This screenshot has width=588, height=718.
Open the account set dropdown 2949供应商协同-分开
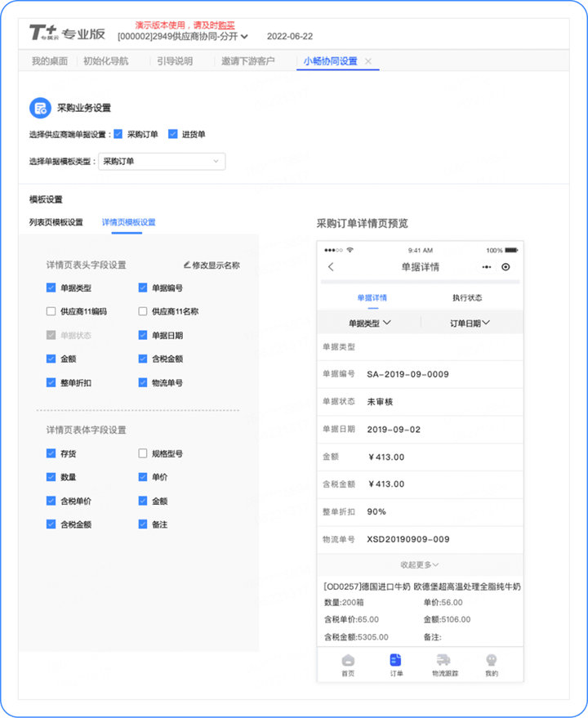(183, 36)
